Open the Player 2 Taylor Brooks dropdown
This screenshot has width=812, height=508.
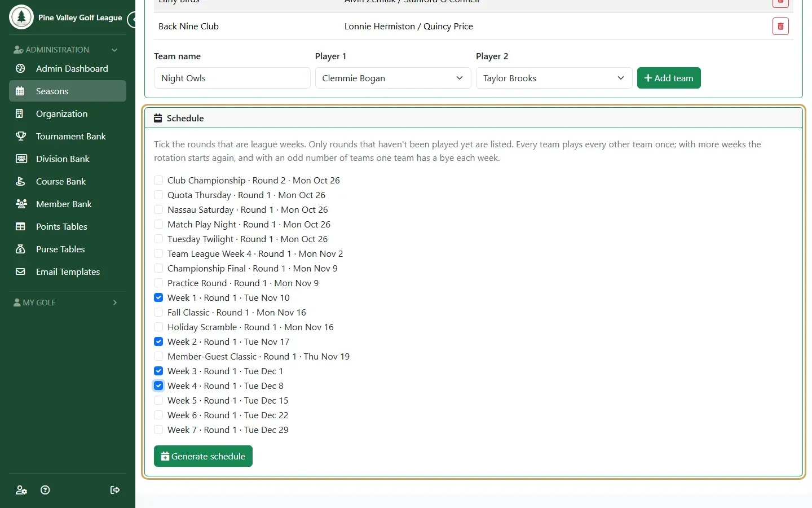554,78
